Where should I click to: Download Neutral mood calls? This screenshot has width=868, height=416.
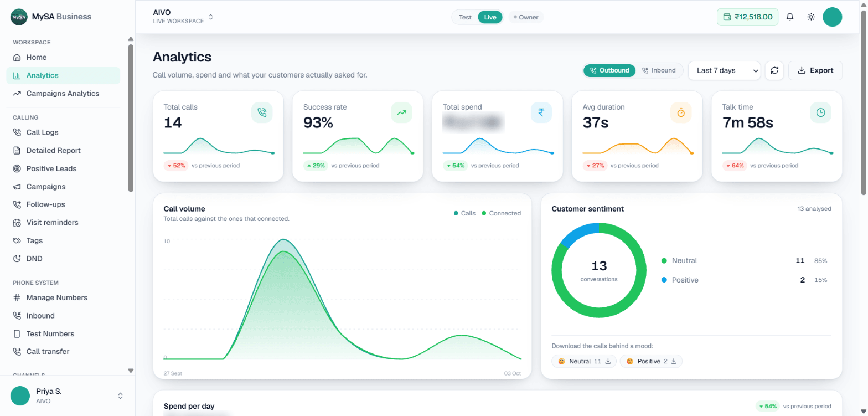(584, 361)
